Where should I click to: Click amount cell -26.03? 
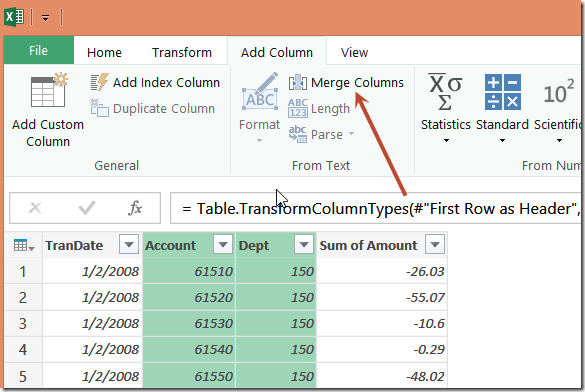(382, 271)
